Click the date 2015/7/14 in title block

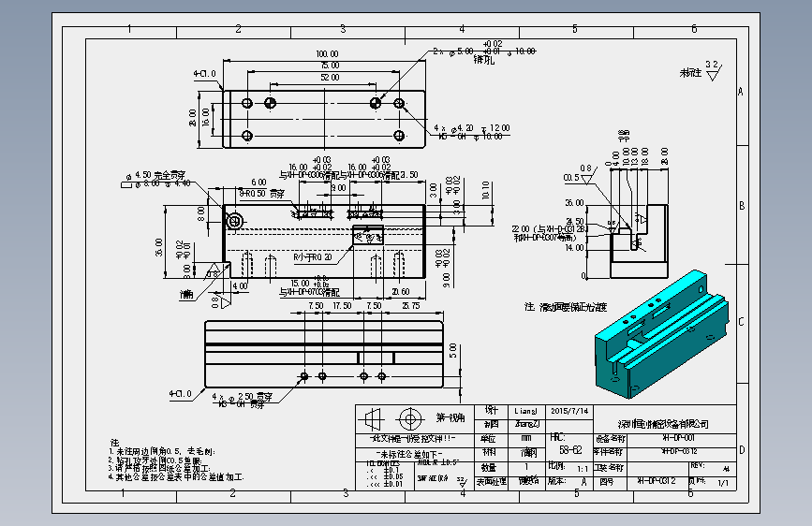(569, 411)
